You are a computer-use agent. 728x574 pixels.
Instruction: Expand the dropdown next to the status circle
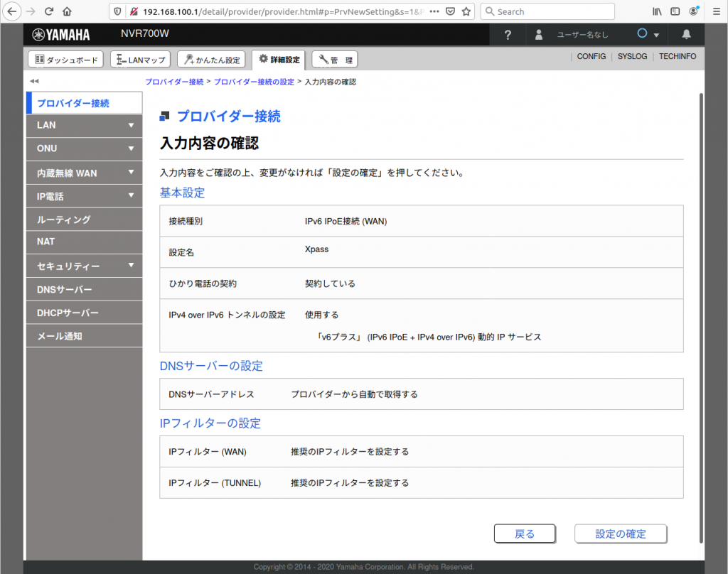656,36
